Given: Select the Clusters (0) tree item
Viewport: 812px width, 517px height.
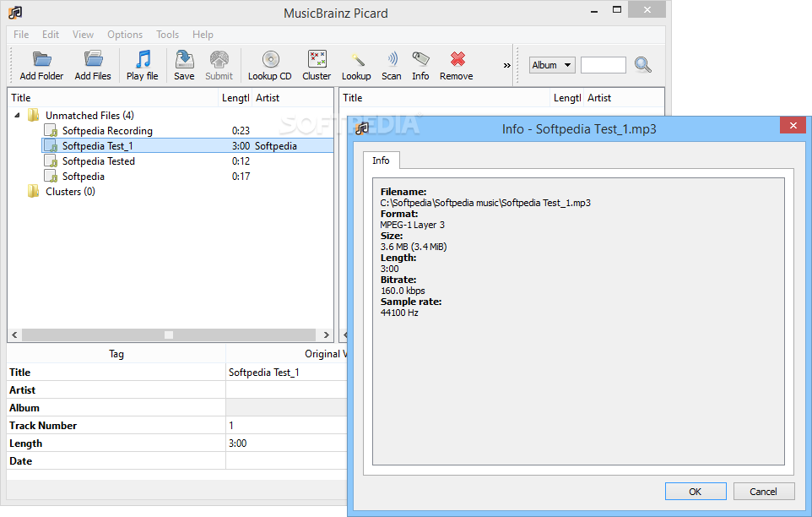Looking at the screenshot, I should (x=70, y=191).
